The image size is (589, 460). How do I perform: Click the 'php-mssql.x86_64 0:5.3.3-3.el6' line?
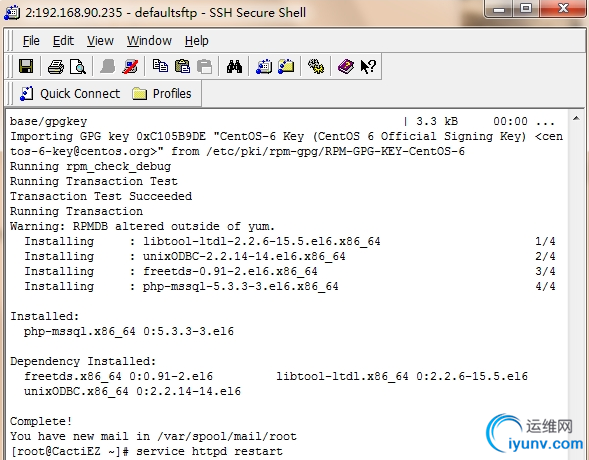[x=129, y=331]
